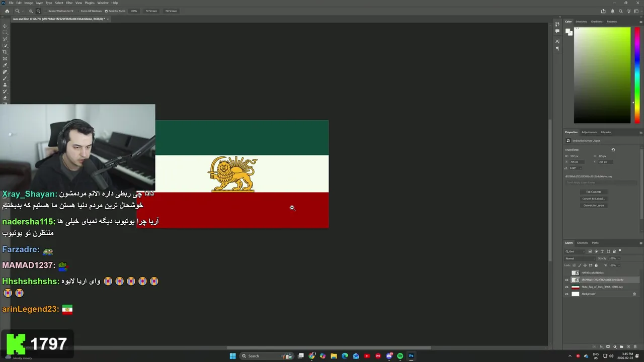This screenshot has width=644, height=362.
Task: Open the layer Kind filter dropdown
Action: 575,251
